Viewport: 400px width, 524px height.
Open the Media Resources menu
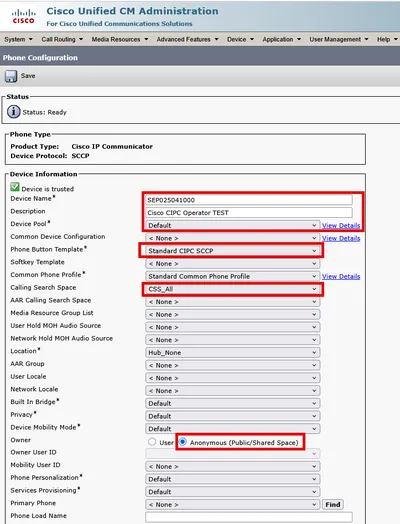[120, 39]
